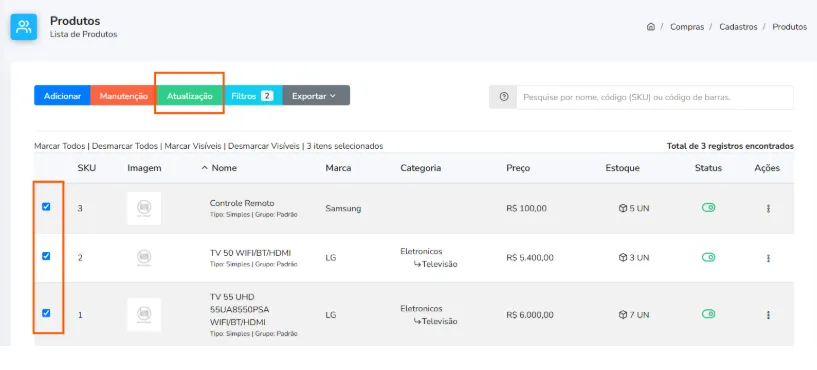Click Televisão category in R$ 5.400,00 row
This screenshot has width=817, height=370.
439,264
